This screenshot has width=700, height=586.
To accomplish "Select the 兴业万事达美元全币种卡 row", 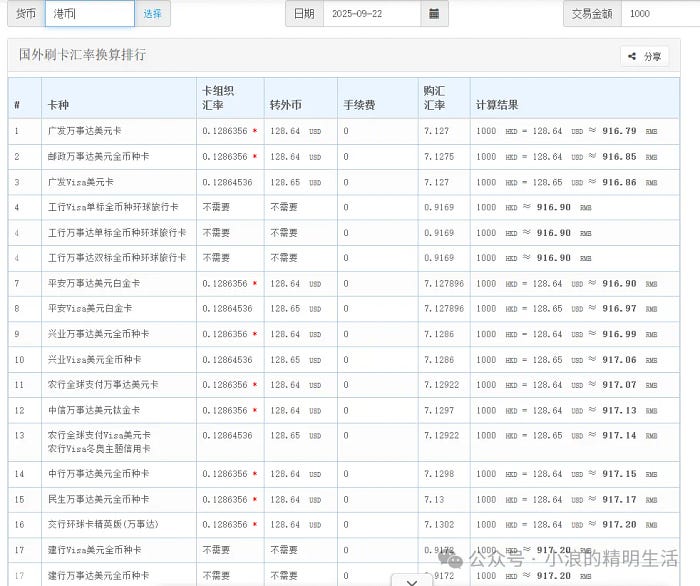I will (344, 334).
